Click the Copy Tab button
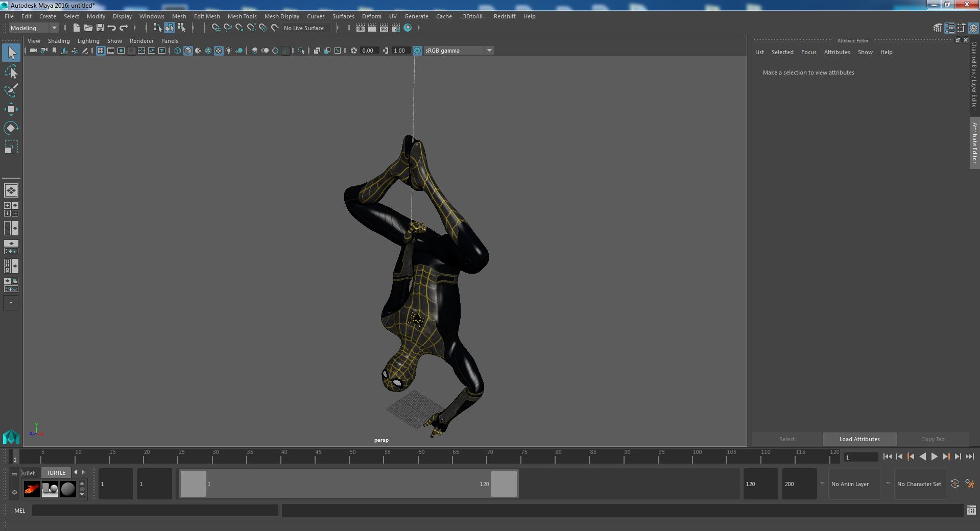The width and height of the screenshot is (980, 531). [x=933, y=439]
